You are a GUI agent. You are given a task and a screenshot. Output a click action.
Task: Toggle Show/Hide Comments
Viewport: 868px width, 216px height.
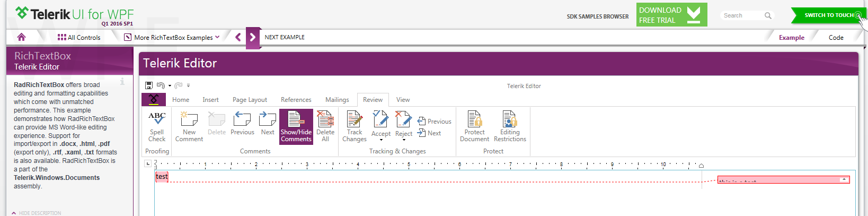pos(296,126)
